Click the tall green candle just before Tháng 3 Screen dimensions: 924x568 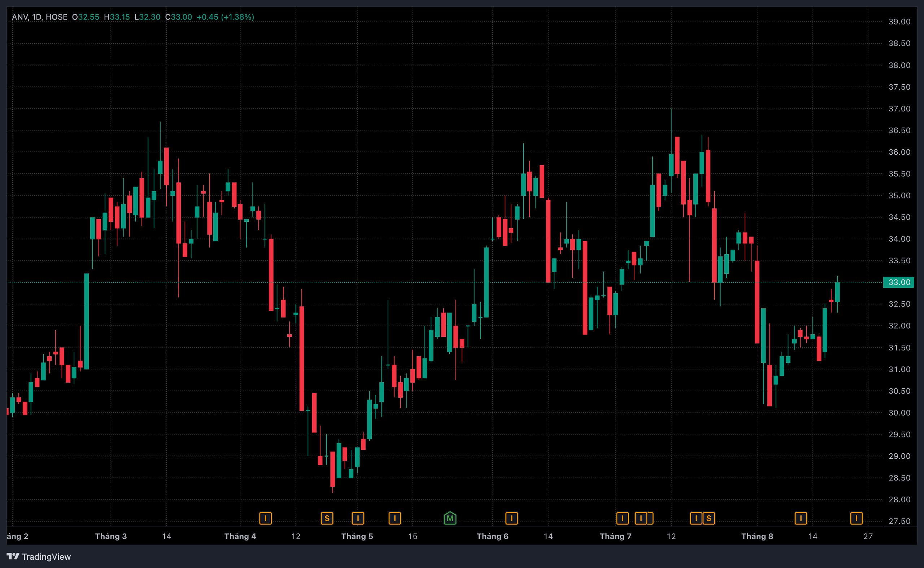87,322
